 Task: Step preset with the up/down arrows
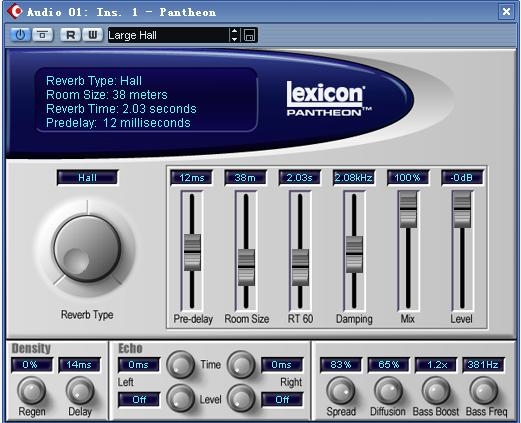(x=234, y=35)
